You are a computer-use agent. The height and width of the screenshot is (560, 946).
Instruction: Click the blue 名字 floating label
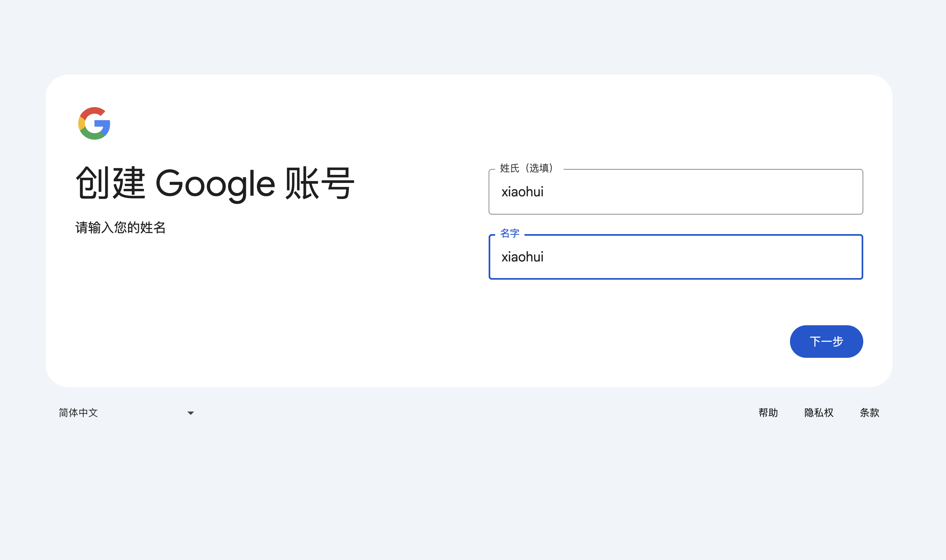509,233
